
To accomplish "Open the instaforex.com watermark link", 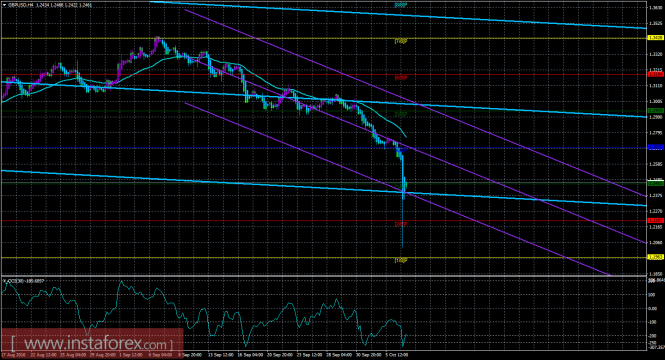I will coord(92,343).
